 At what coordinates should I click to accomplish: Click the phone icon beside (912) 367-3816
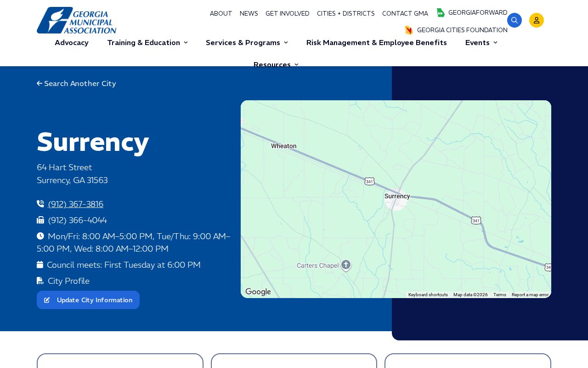[x=40, y=204]
